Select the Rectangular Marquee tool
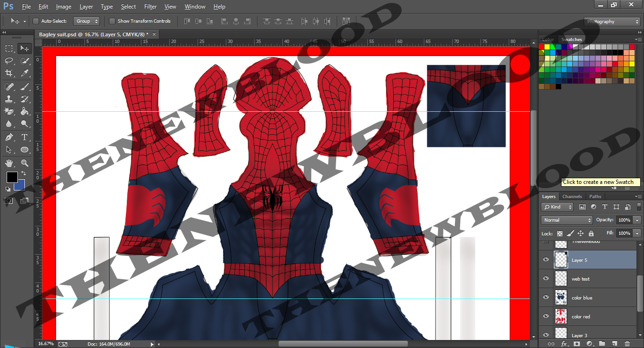Image resolution: width=644 pixels, height=348 pixels. click(x=9, y=48)
